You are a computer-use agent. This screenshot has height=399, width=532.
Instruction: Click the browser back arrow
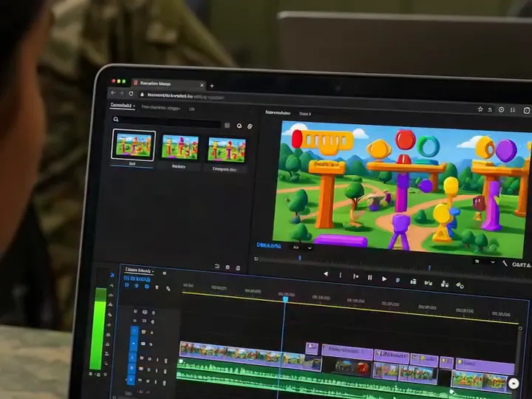pyautogui.click(x=113, y=92)
